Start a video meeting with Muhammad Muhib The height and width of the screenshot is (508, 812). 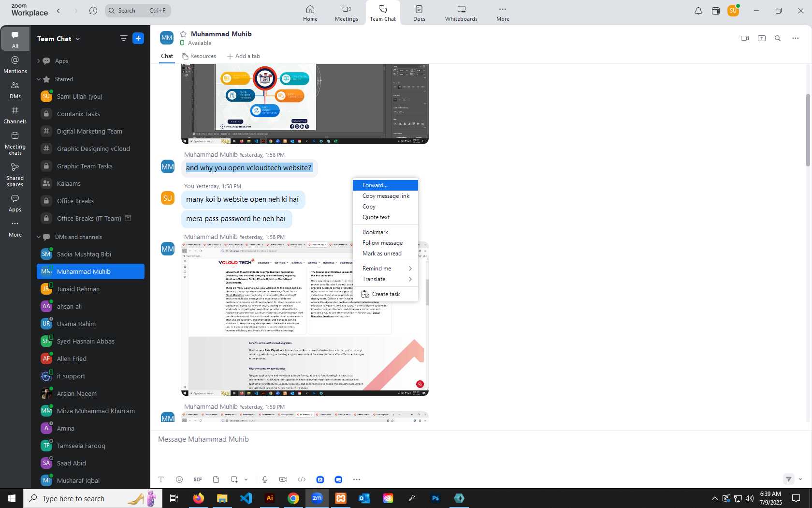745,38
